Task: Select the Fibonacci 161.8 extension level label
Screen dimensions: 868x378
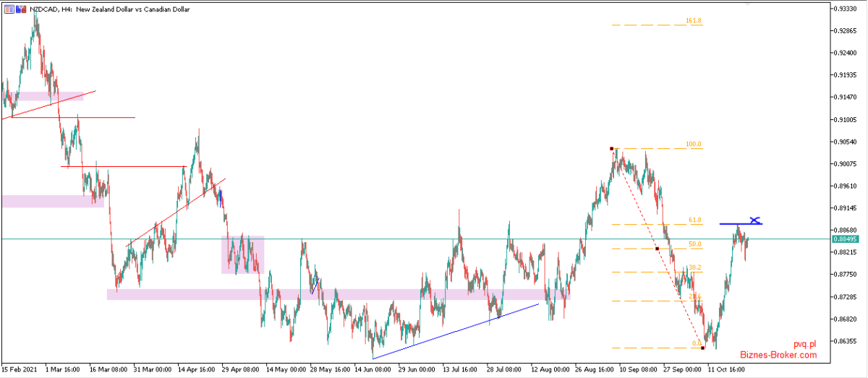Action: click(694, 21)
